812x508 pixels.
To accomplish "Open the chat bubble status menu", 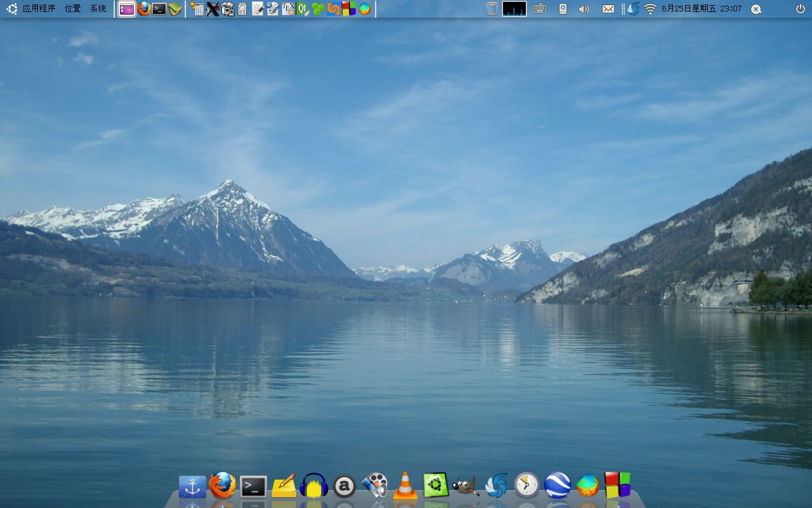I will click(x=756, y=9).
